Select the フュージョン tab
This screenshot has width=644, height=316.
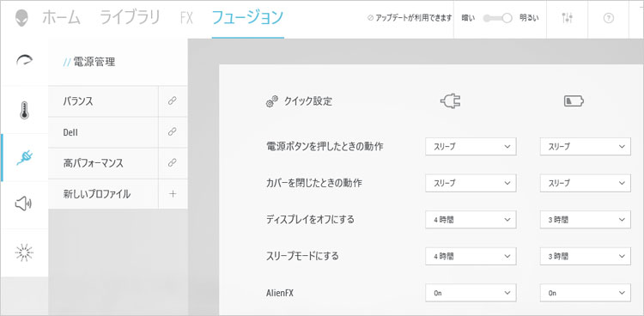point(247,18)
